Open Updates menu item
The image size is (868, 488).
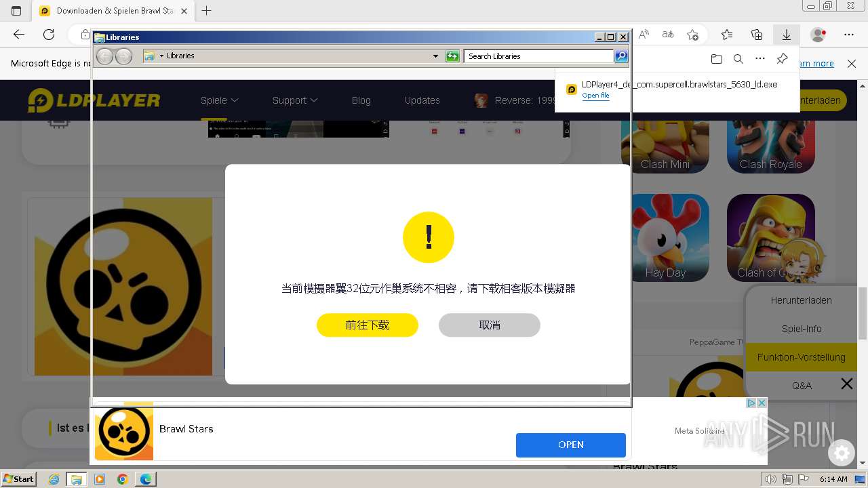[422, 100]
